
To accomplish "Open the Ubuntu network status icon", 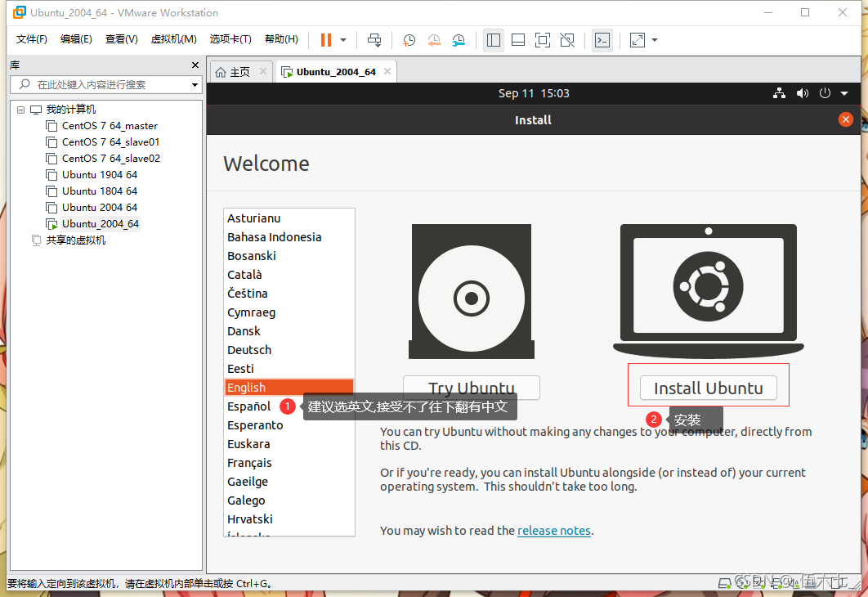I will click(x=779, y=93).
